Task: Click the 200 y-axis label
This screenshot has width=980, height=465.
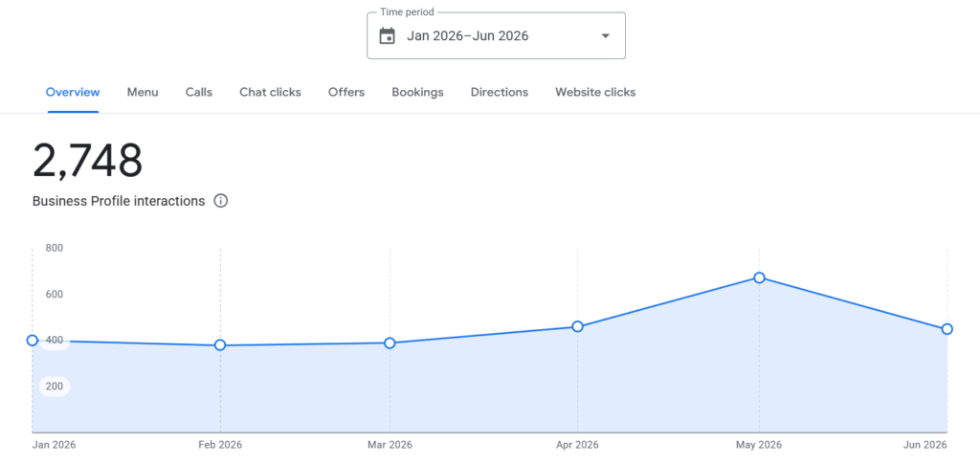Action: [55, 387]
